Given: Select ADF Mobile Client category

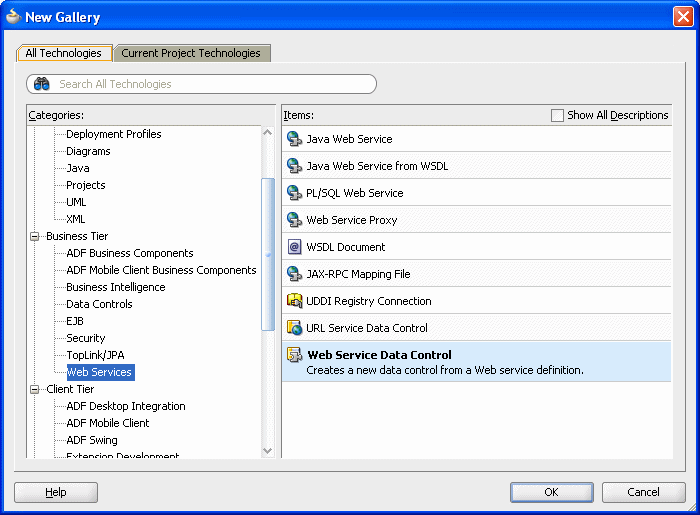Looking at the screenshot, I should coord(108,423).
